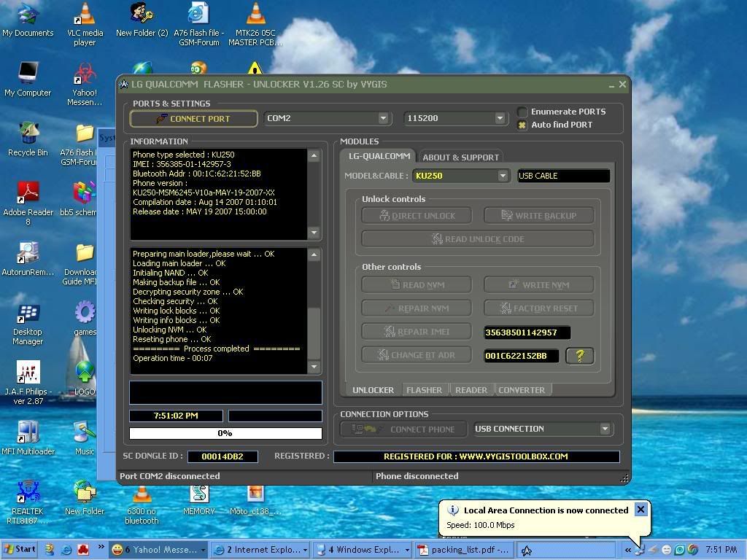The height and width of the screenshot is (560, 747).
Task: Open MEMORY desktop file
Action: pyautogui.click(x=198, y=501)
